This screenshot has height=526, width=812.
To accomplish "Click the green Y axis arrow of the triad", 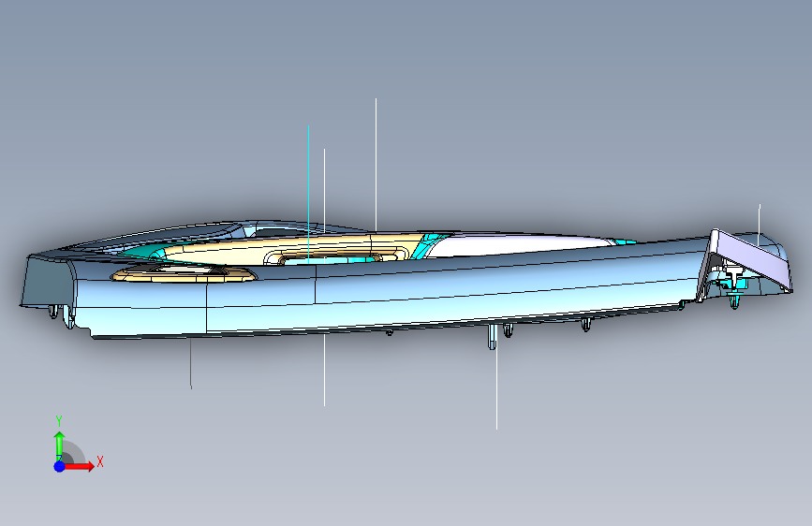I will tap(59, 446).
